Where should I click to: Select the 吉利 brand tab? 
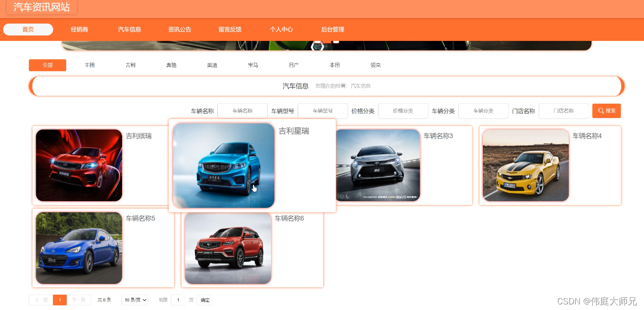[130, 65]
